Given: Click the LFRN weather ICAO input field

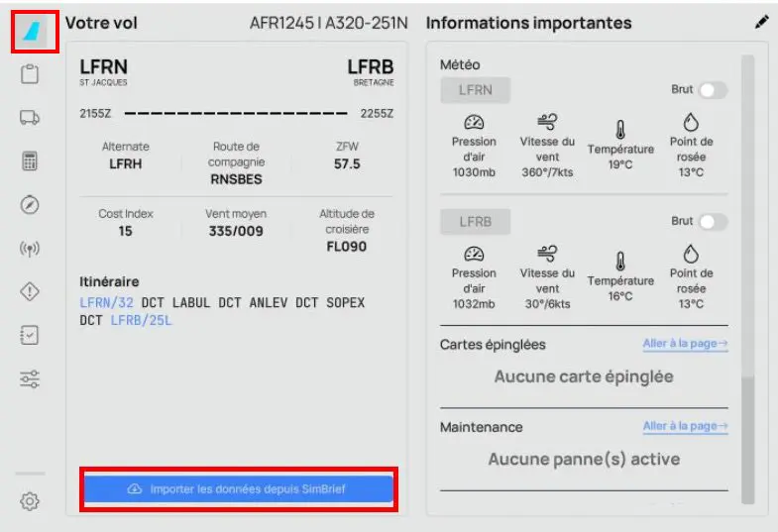Looking at the screenshot, I should click(476, 90).
